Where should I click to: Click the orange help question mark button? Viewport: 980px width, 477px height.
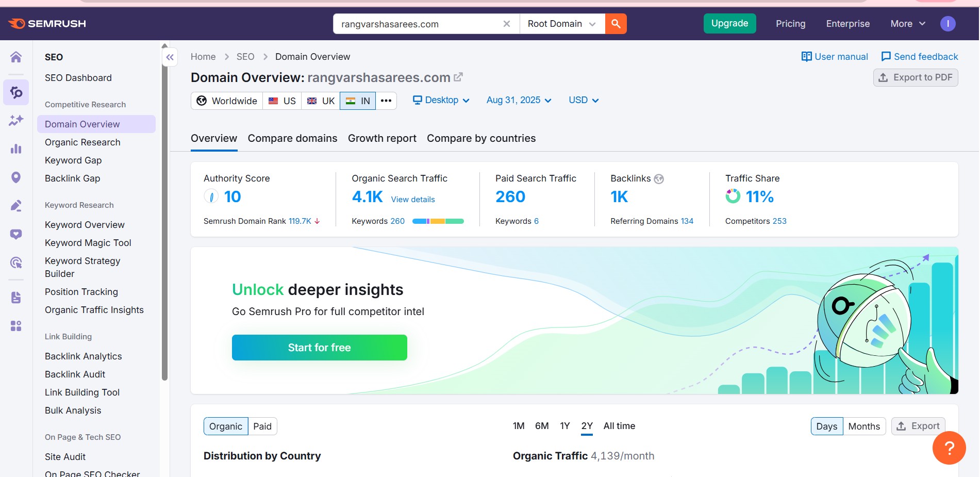coord(949,448)
